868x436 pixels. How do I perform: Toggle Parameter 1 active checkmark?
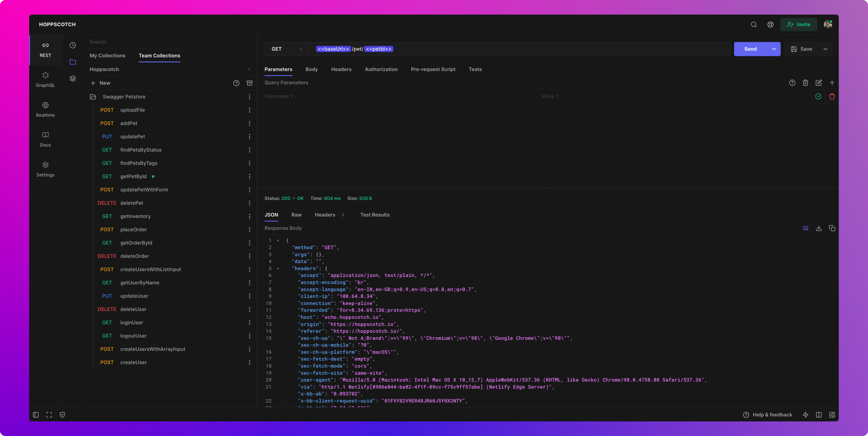tap(818, 96)
